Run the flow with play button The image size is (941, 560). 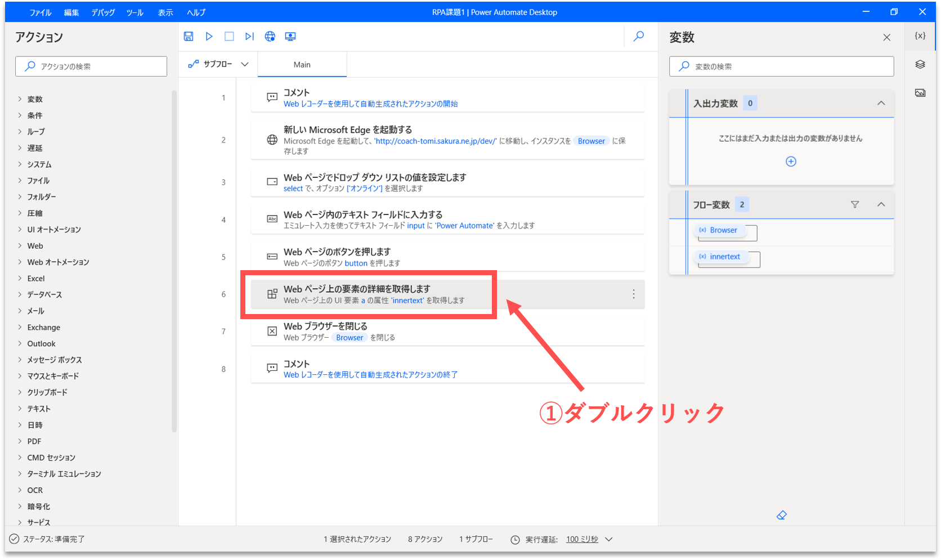point(209,37)
